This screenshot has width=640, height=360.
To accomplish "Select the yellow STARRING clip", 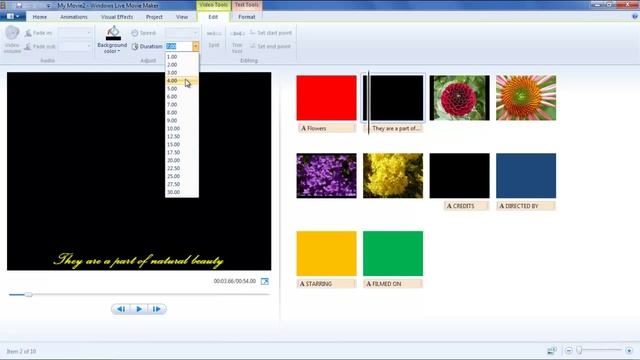I will click(327, 253).
